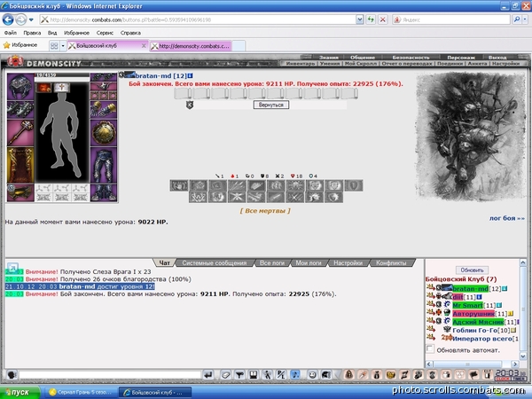This screenshot has width=532, height=399.
Task: Click the Обновить button
Action: [x=472, y=270]
